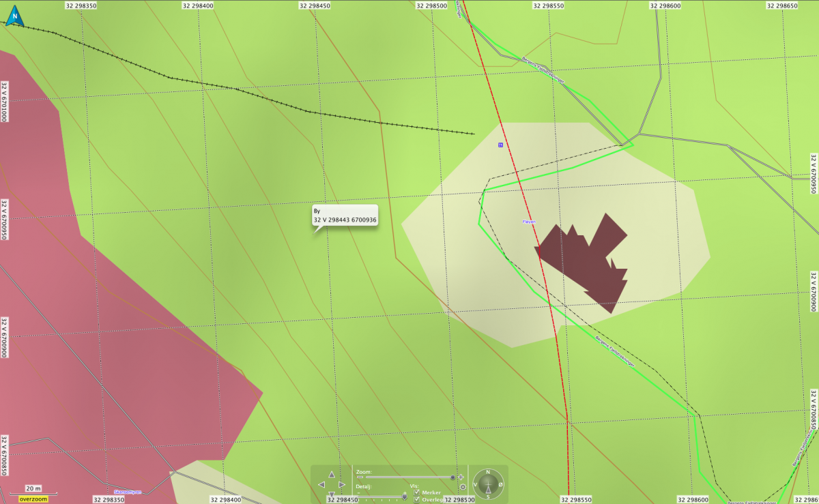This screenshot has height=504, width=819.
Task: Pan map right with the right arrow
Action: click(342, 484)
